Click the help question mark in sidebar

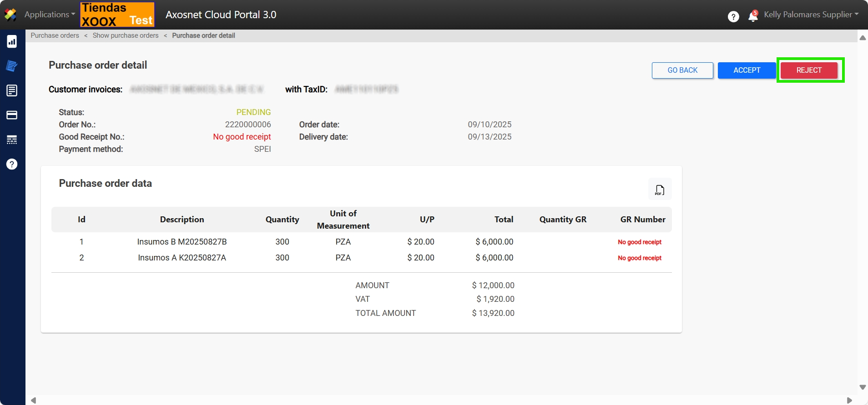click(x=12, y=164)
